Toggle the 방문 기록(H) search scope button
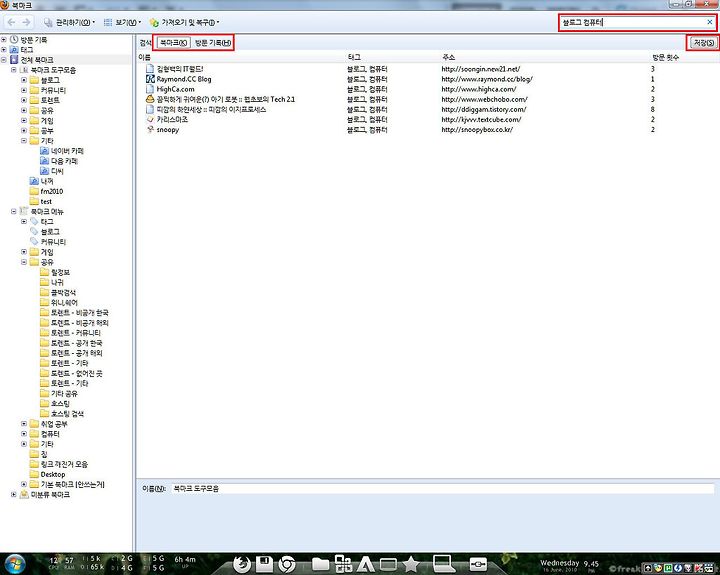Screen dimensions: 720x575 pos(213,43)
